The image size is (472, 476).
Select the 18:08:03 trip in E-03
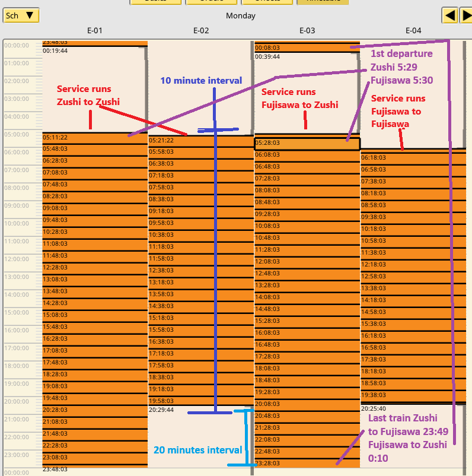click(307, 369)
